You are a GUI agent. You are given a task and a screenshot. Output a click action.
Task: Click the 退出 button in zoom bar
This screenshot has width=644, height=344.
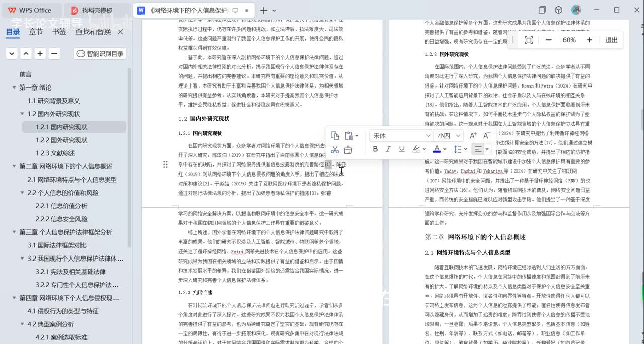point(611,40)
